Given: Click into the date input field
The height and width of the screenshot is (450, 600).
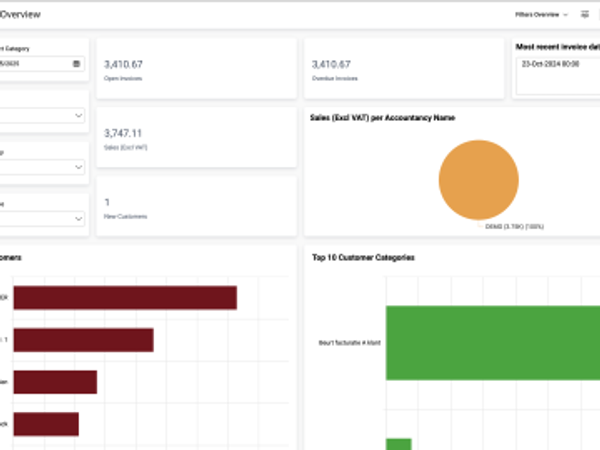Looking at the screenshot, I should click(x=41, y=64).
